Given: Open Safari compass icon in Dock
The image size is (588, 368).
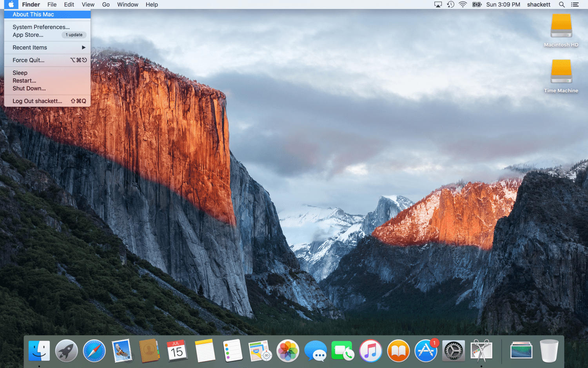Looking at the screenshot, I should pyautogui.click(x=94, y=351).
